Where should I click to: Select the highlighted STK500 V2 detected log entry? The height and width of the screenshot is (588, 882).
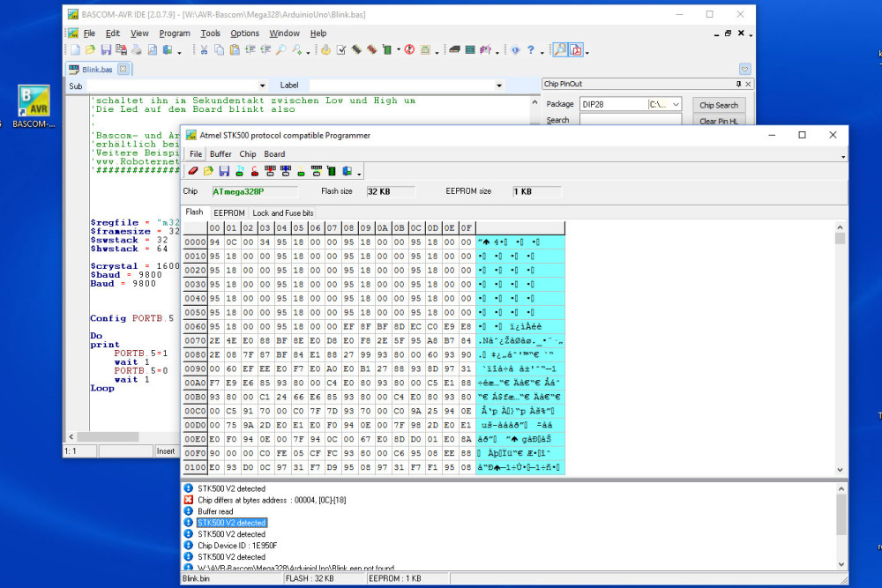click(x=229, y=522)
